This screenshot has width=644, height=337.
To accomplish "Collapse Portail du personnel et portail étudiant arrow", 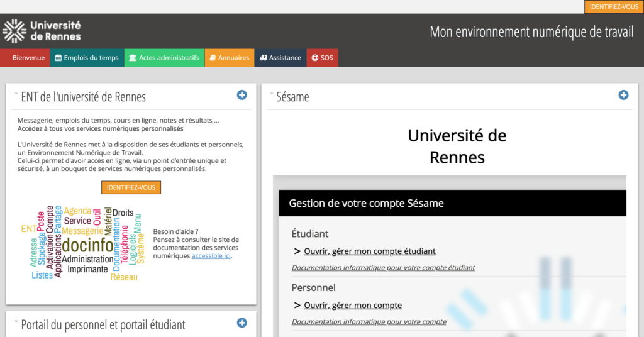I will click(x=16, y=321).
